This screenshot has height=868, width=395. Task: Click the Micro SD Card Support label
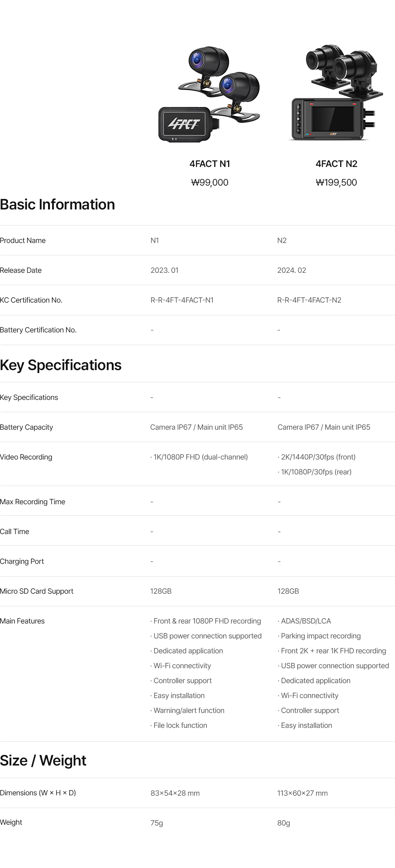click(x=37, y=591)
